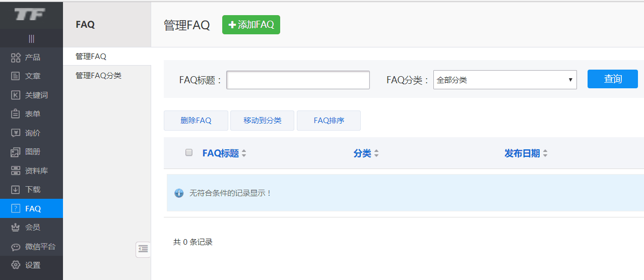Switch to 管理FAQ分类 submenu item
Screen dimensions: 644x280
[98, 76]
